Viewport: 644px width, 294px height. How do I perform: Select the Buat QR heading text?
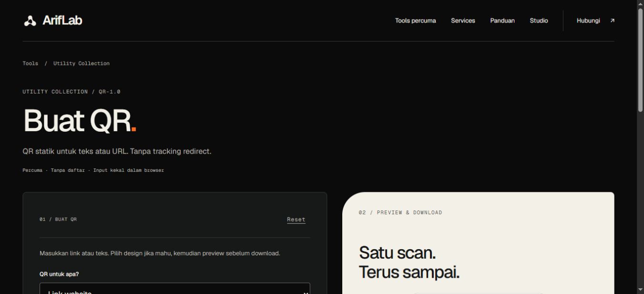(x=80, y=120)
